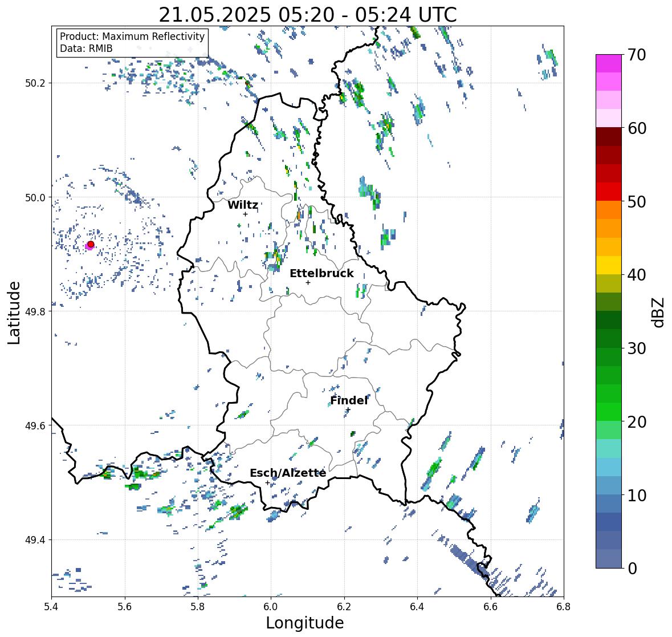Click the latitude tick label 49.6
Viewport: 672px width, 637px height.
click(35, 425)
